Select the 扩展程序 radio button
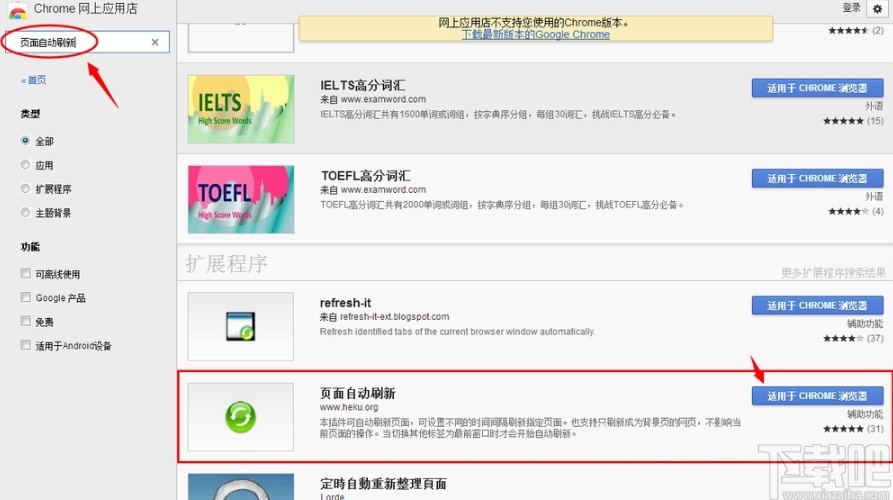This screenshot has width=893, height=500. (25, 188)
